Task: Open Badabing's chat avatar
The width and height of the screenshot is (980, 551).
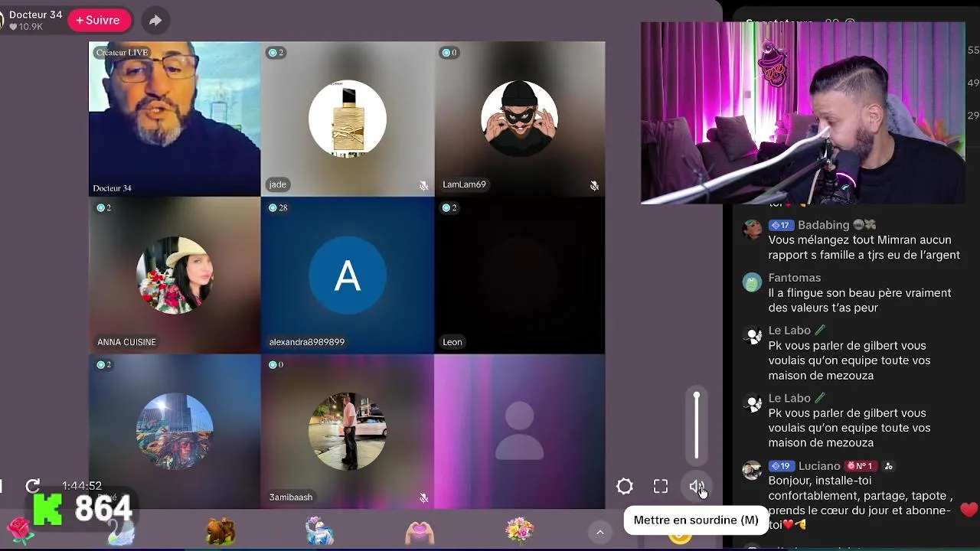Action: coord(753,229)
